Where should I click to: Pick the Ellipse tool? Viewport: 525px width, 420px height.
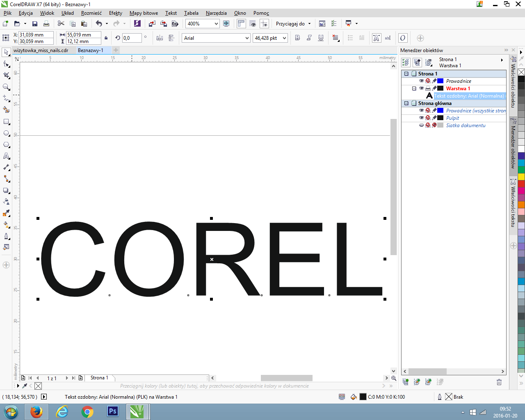[6, 133]
